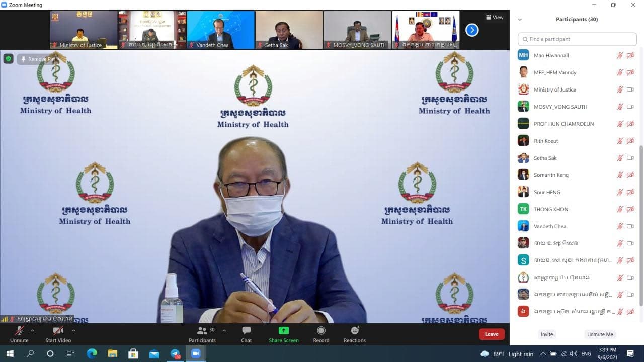Click THONG KHON's muted microphone icon

[620, 209]
